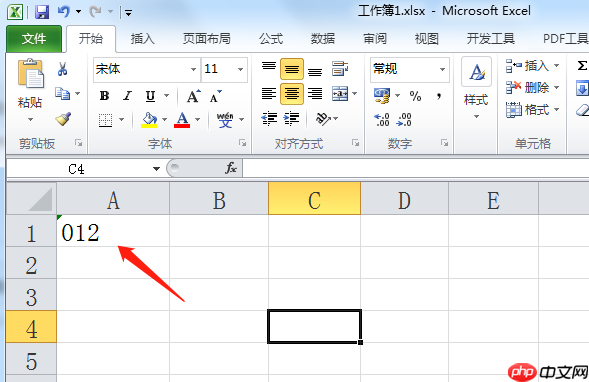The image size is (589, 382).
Task: Switch to the 开始 tab
Action: pyautogui.click(x=91, y=39)
